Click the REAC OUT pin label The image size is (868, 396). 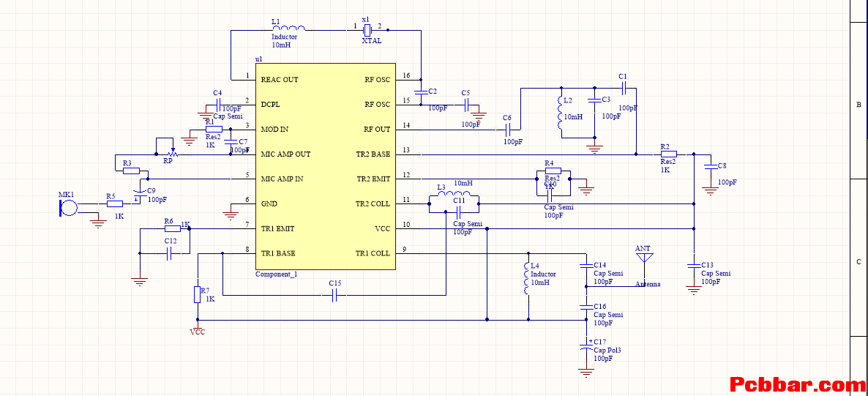pos(280,80)
